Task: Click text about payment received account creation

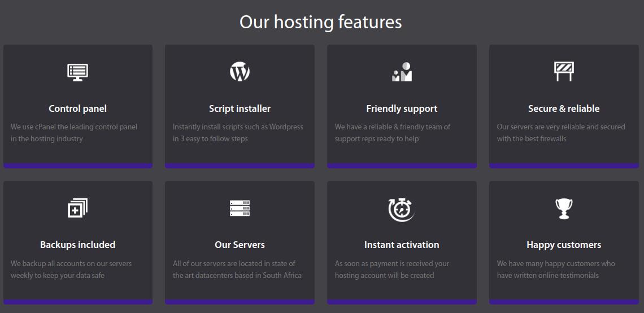Action: (x=392, y=269)
